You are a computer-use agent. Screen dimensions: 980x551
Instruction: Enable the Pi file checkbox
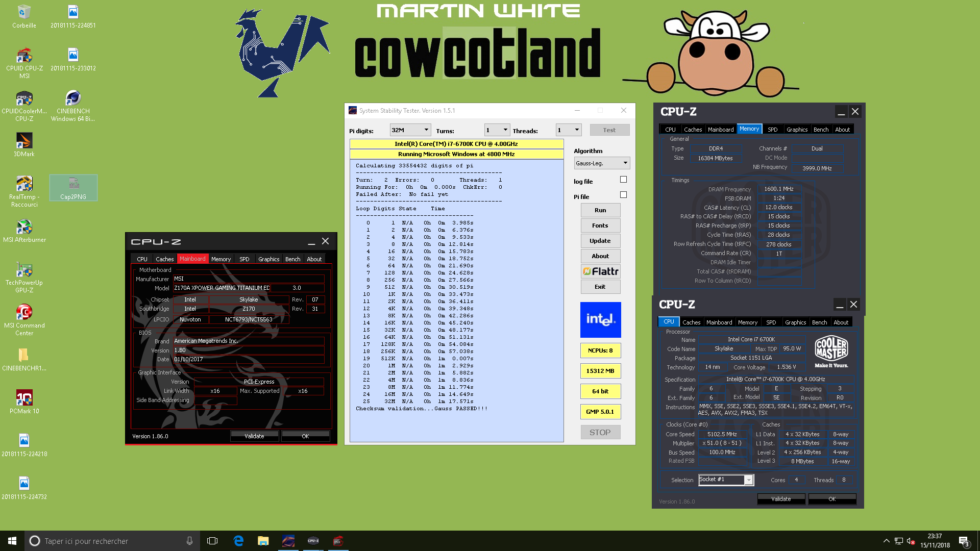623,195
